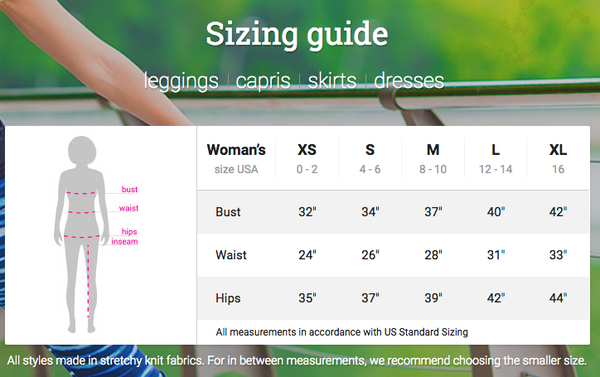Viewport: 600px width, 377px height.
Task: Click the pink hips label
Action: (x=129, y=232)
